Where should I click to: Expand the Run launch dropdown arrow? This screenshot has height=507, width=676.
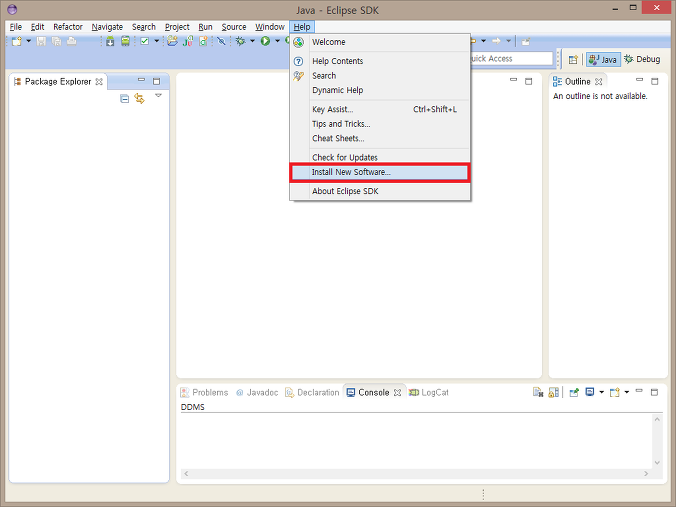(x=277, y=41)
